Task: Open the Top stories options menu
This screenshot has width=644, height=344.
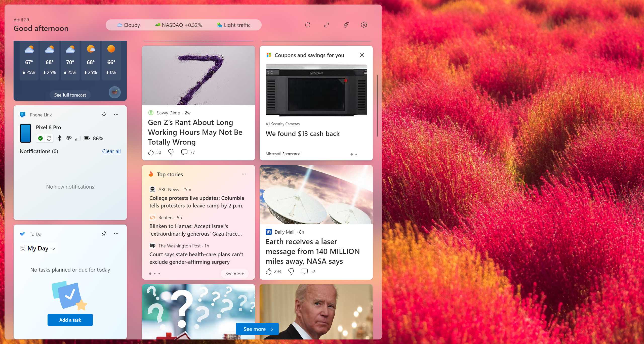Action: coord(244,174)
